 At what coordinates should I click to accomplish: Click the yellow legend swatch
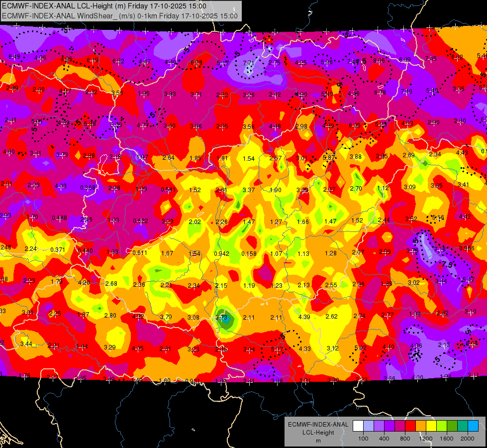point(431,426)
